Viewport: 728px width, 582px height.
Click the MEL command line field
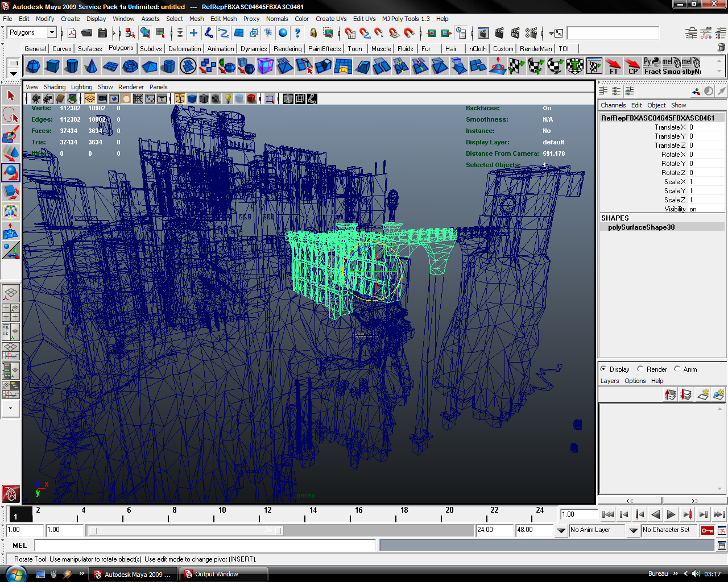(x=205, y=545)
